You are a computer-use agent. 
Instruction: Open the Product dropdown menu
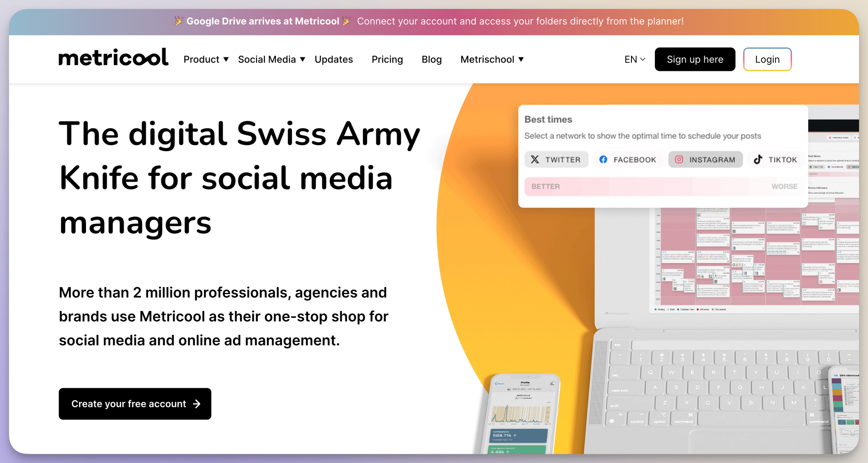click(206, 60)
